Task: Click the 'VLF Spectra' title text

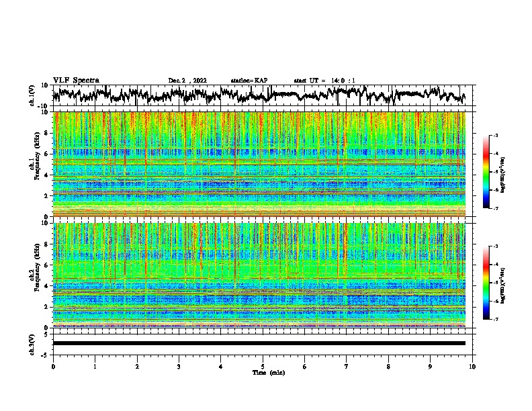Action: (76, 81)
